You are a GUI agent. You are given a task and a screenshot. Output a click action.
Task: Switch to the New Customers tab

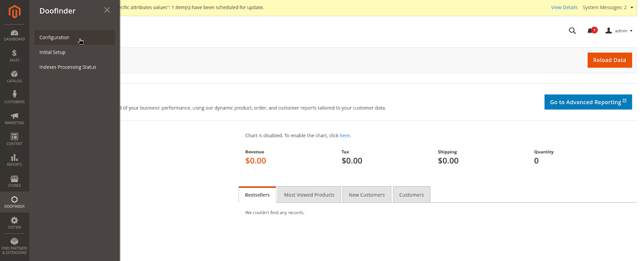pos(367,195)
